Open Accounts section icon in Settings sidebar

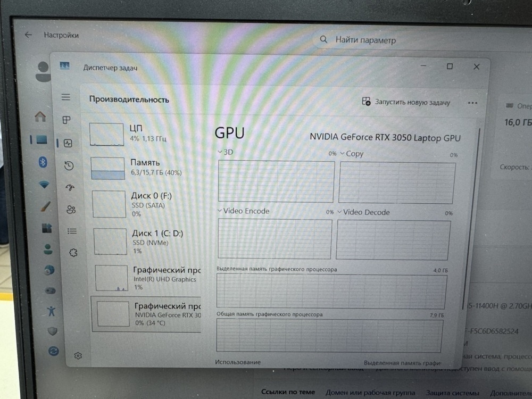pos(48,249)
